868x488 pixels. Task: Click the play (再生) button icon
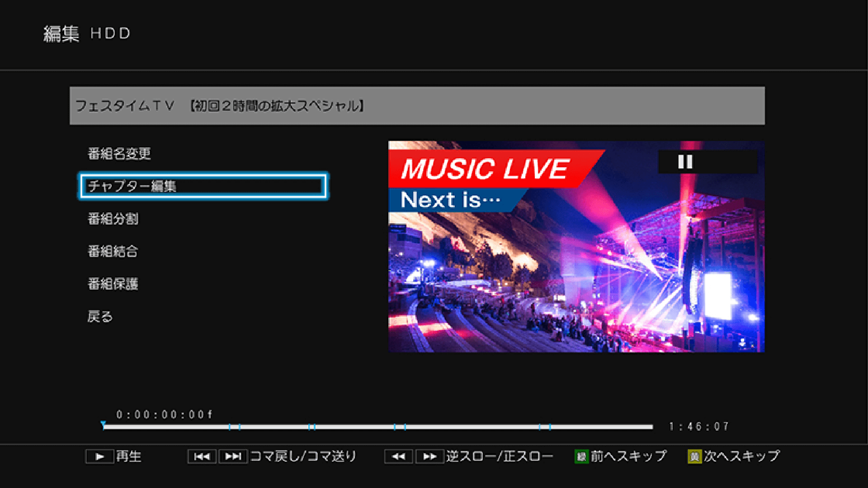coord(99,457)
